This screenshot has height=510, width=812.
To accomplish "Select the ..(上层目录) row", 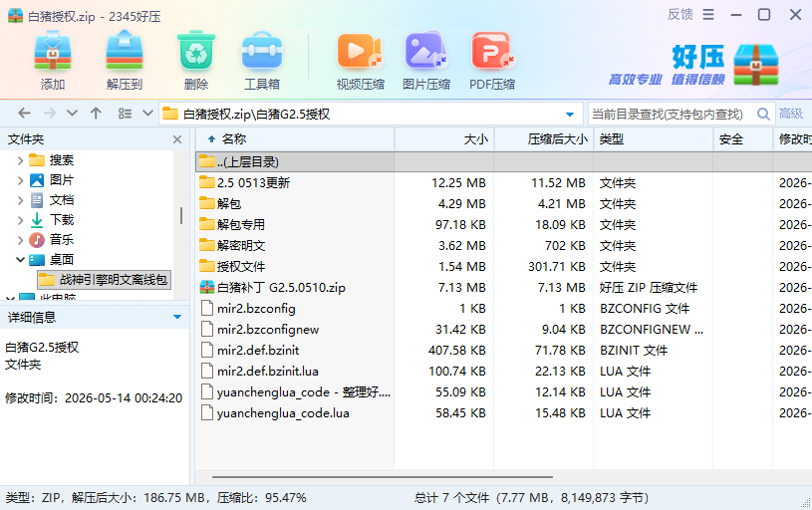I will (x=504, y=162).
